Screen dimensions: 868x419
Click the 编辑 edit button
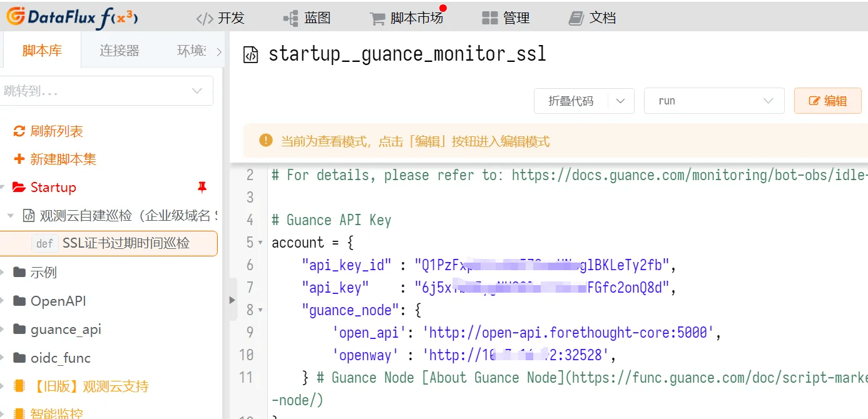pos(827,101)
